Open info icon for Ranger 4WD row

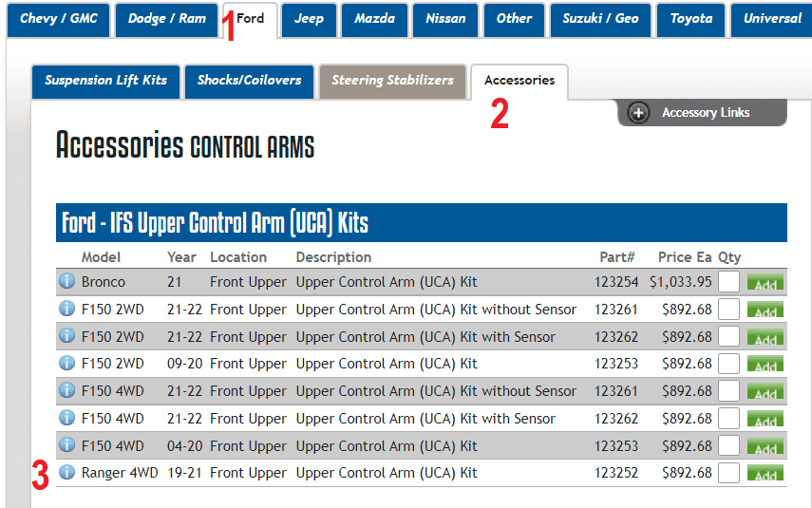[x=66, y=472]
